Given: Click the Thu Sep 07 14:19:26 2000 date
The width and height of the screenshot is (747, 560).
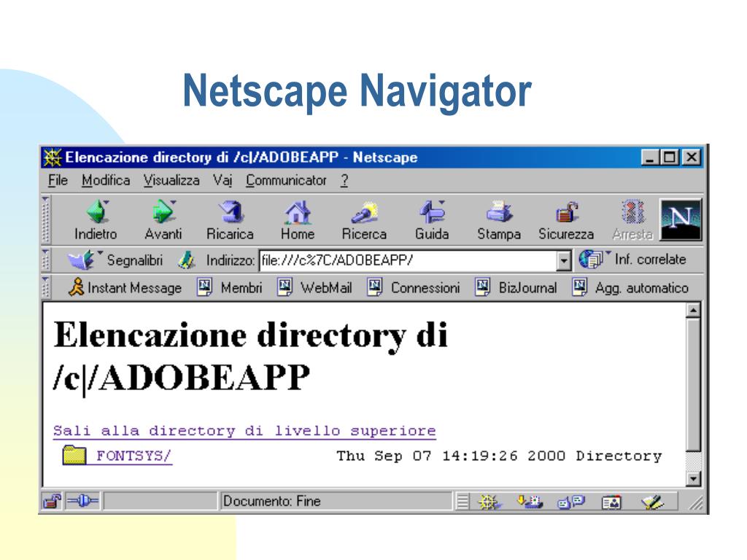Looking at the screenshot, I should 451,456.
